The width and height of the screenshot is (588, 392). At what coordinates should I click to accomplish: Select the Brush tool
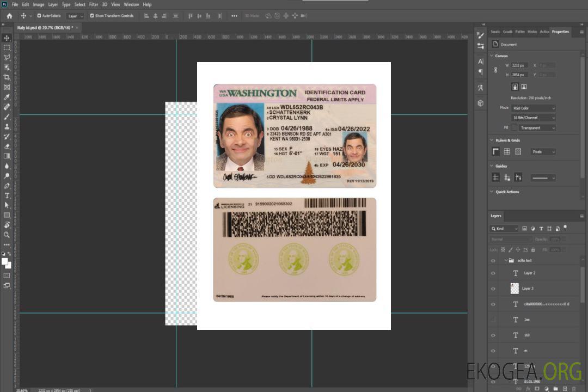pyautogui.click(x=7, y=117)
